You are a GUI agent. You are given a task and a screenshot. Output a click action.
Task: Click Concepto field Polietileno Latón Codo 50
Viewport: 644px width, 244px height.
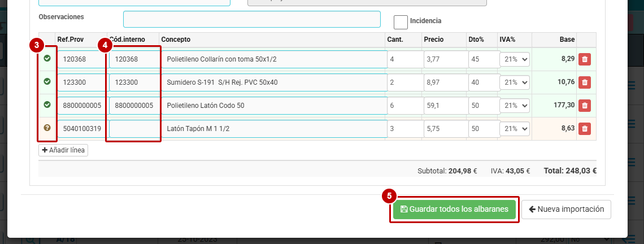[275, 106]
